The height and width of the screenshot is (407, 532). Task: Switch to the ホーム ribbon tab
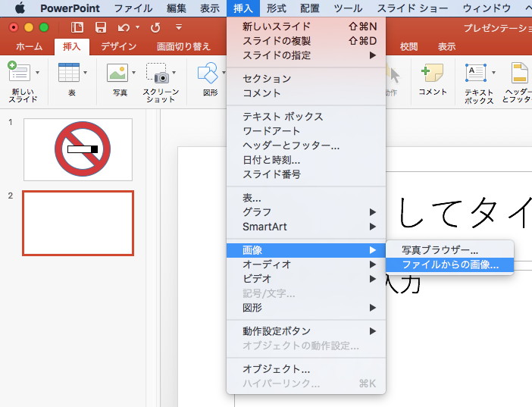[x=30, y=46]
